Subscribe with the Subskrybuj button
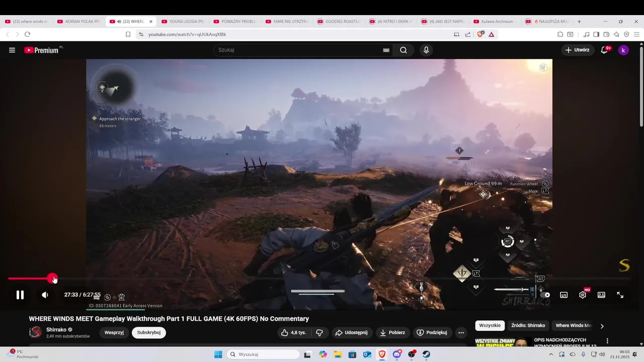Screen dimensions: 644x362 click(x=149, y=332)
